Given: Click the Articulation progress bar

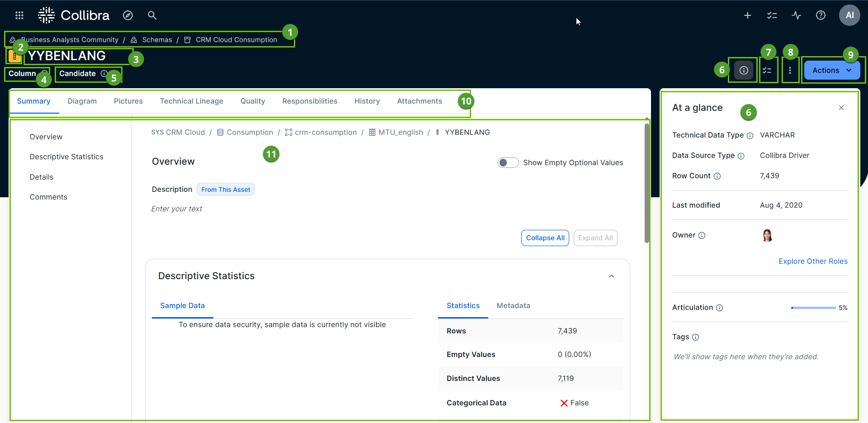Looking at the screenshot, I should tap(813, 308).
